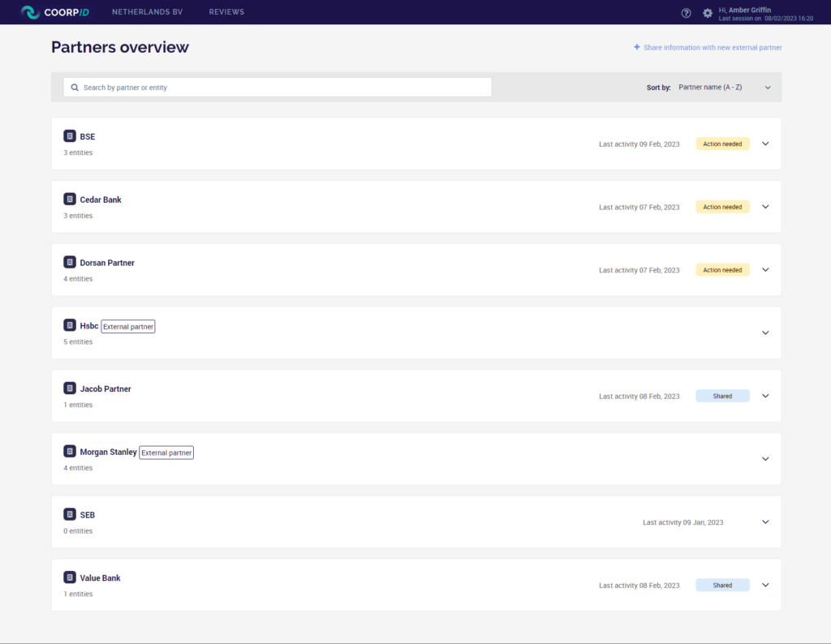Open the help question mark icon
Screen dimensions: 831x644
pyautogui.click(x=686, y=13)
